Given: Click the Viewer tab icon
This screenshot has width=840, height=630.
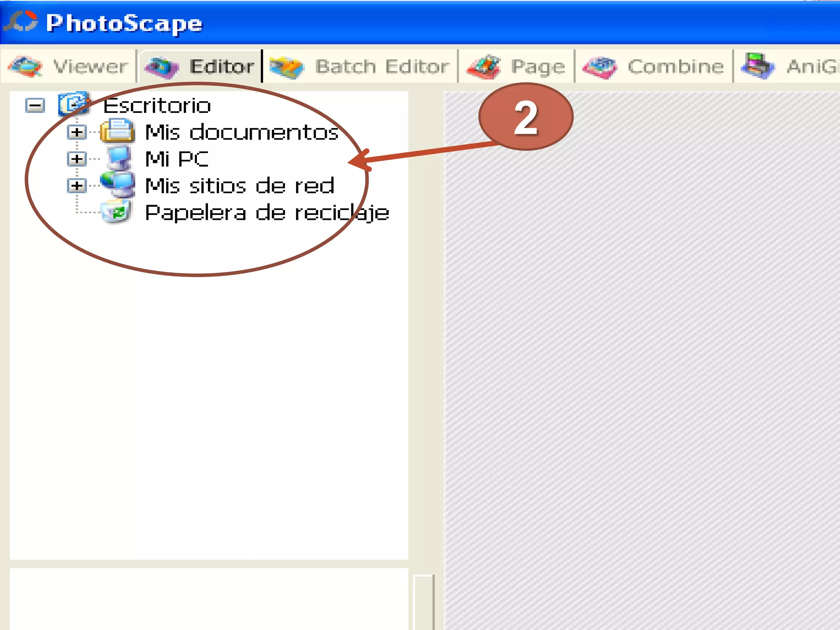Looking at the screenshot, I should point(25,66).
